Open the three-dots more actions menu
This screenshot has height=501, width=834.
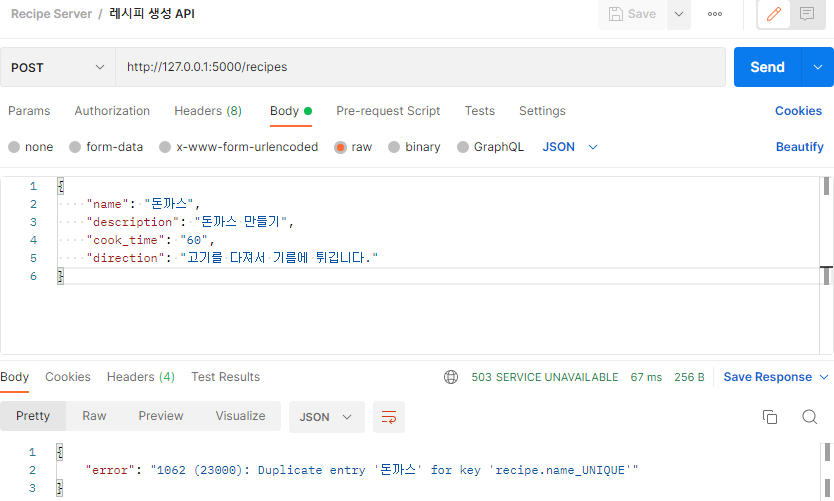pos(715,14)
